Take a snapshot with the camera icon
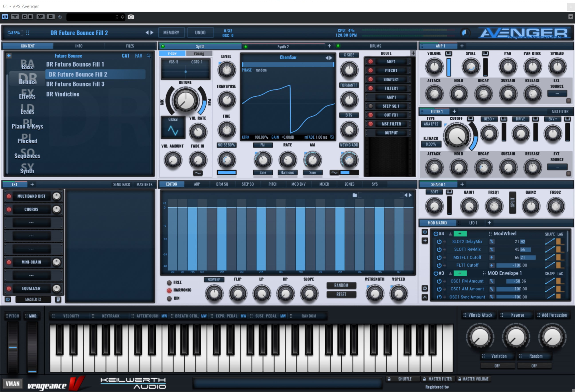 tap(131, 17)
